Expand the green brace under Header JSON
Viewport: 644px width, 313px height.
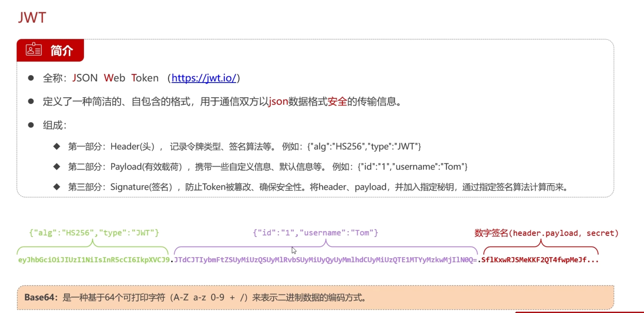[93, 246]
